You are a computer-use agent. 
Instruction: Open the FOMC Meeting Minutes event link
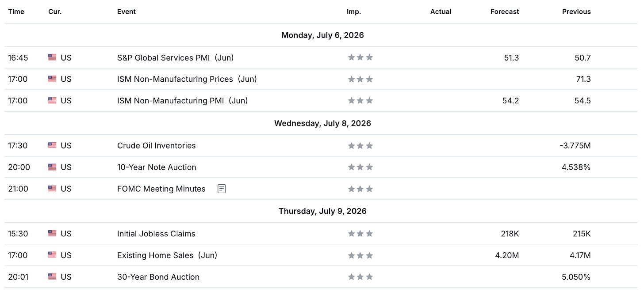click(161, 189)
